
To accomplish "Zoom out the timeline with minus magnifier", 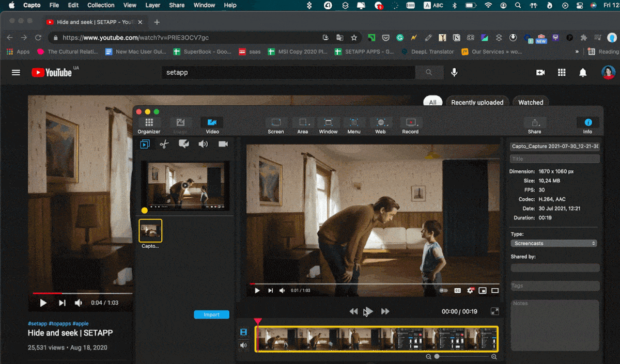I will [x=428, y=357].
